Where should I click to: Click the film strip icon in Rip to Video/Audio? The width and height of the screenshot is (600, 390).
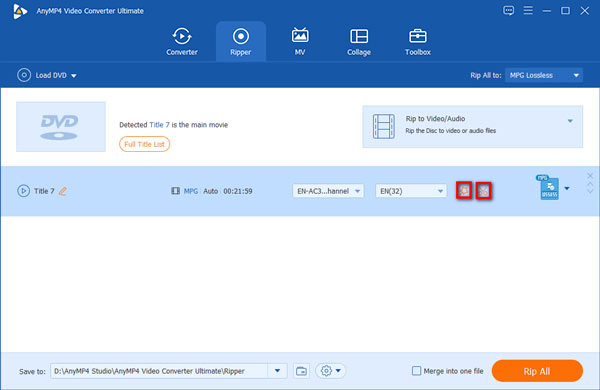(383, 126)
